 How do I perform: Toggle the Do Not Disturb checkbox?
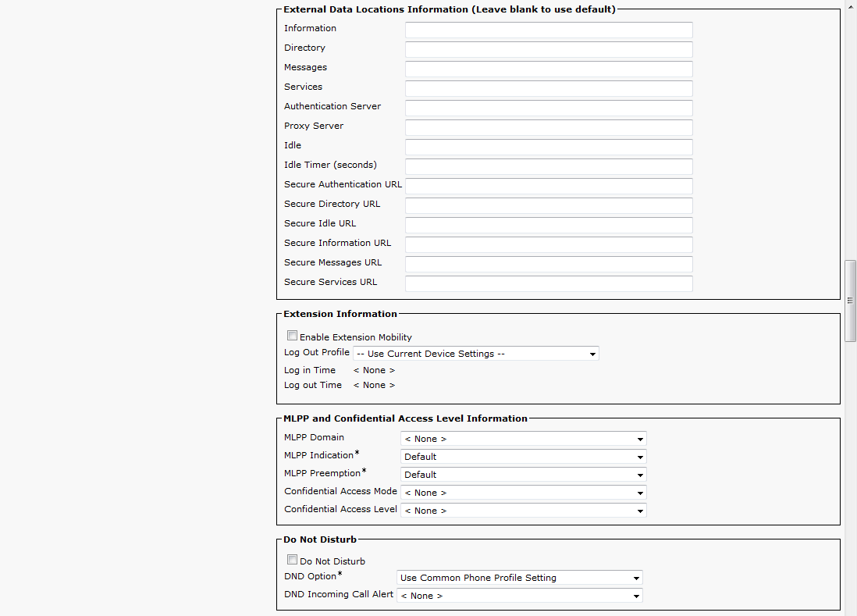click(x=292, y=560)
